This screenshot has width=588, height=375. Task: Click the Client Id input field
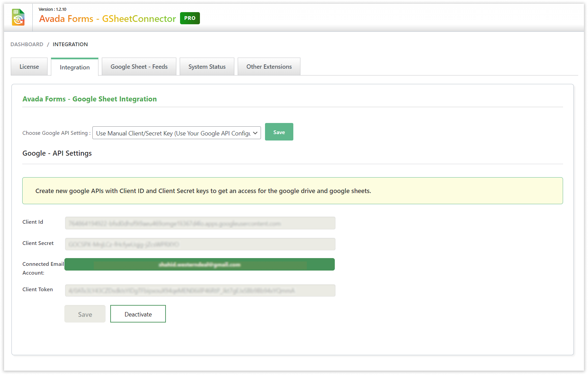tap(200, 223)
